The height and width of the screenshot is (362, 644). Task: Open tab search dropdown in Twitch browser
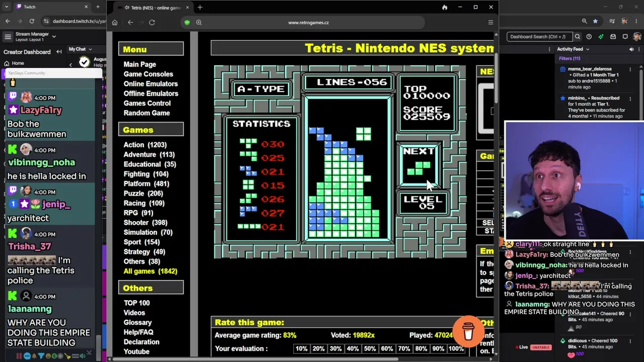[x=6, y=7]
